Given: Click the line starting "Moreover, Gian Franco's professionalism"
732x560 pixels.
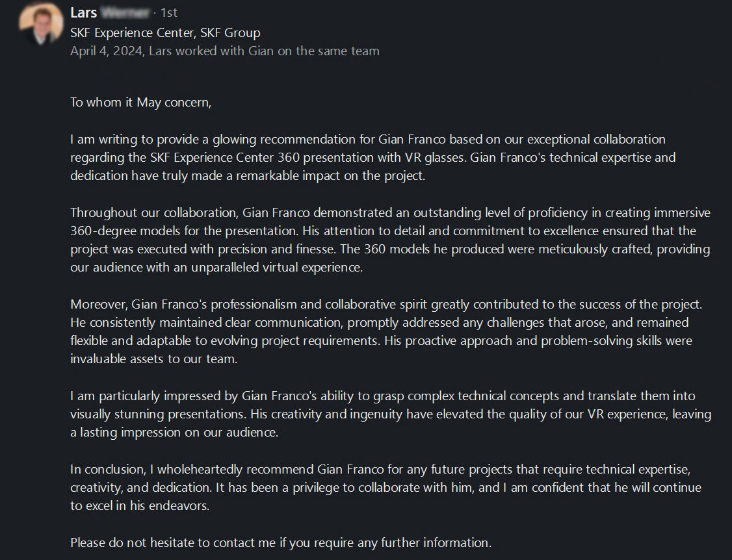Looking at the screenshot, I should [x=387, y=304].
